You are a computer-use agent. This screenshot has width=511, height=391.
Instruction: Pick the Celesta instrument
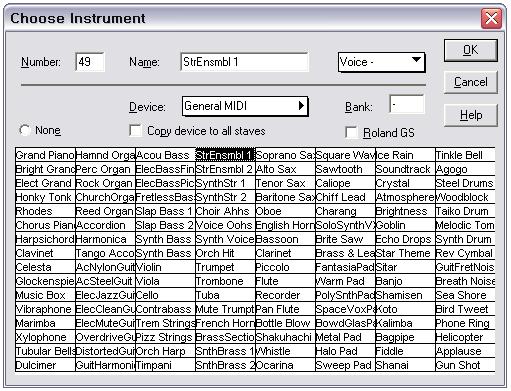46,267
